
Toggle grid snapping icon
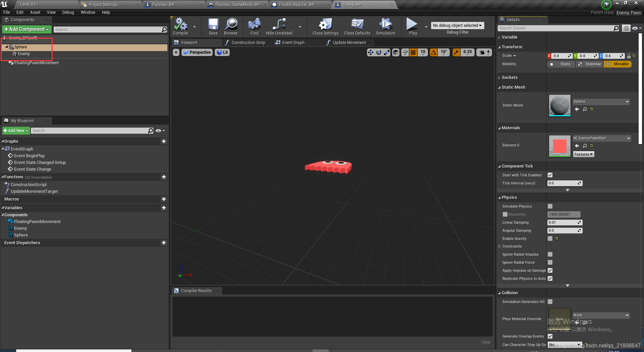[413, 52]
